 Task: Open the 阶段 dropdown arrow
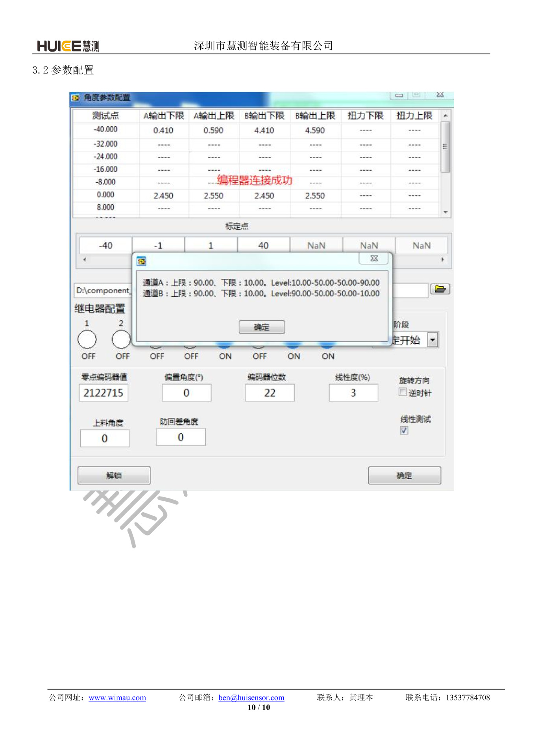432,340
